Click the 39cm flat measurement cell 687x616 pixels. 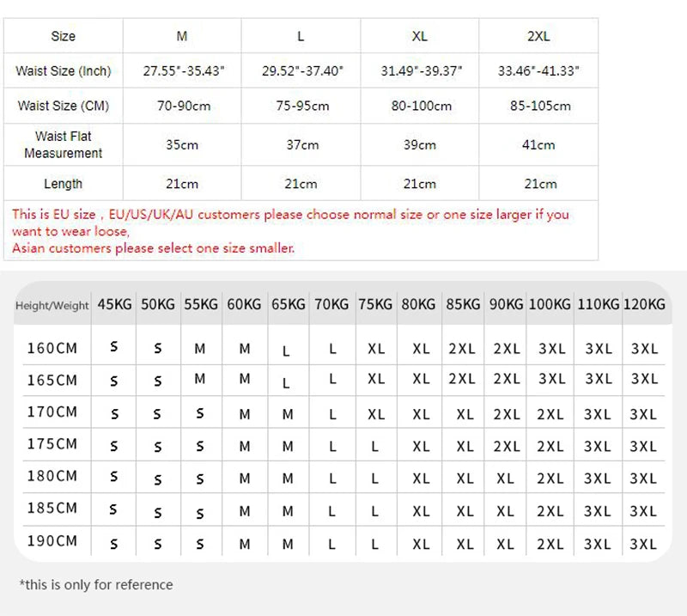[419, 144]
